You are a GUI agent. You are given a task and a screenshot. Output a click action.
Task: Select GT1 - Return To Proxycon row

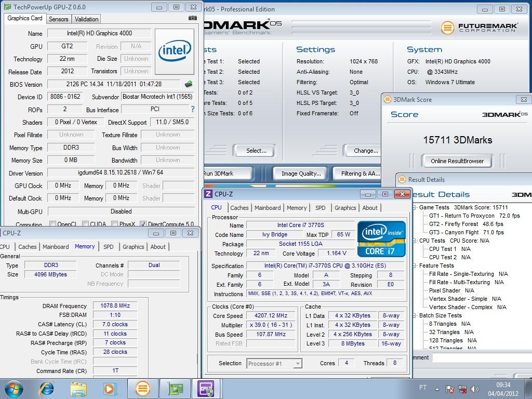pos(474,216)
